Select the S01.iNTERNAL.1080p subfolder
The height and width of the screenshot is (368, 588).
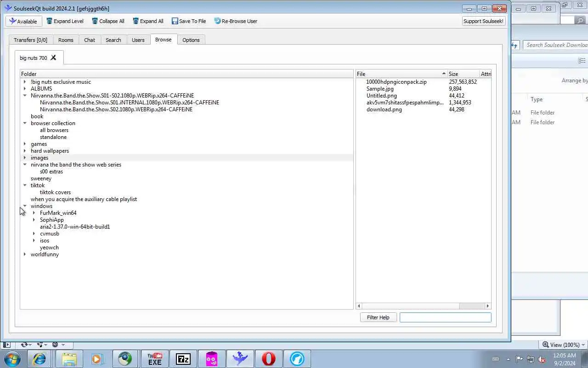(x=130, y=103)
